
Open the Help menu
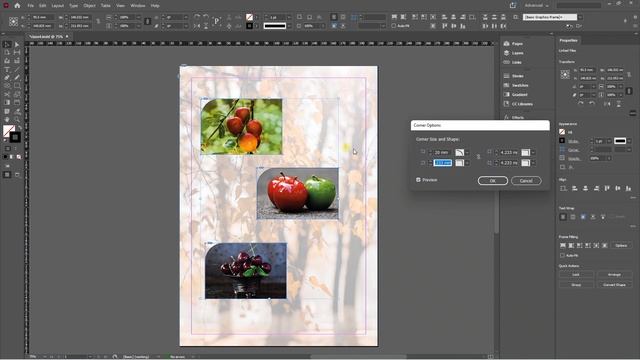click(x=155, y=6)
